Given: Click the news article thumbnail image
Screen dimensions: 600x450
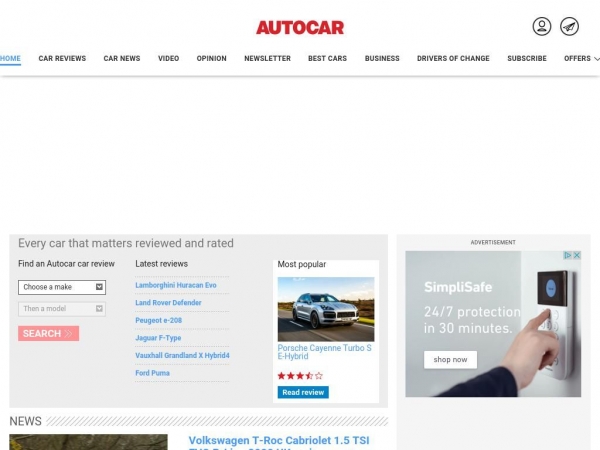Looking at the screenshot, I should 88,442.
